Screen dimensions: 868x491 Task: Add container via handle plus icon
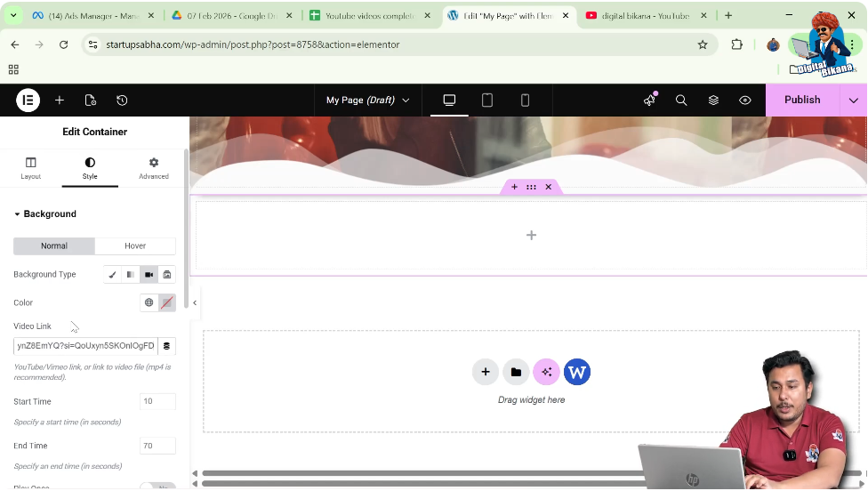click(x=514, y=187)
